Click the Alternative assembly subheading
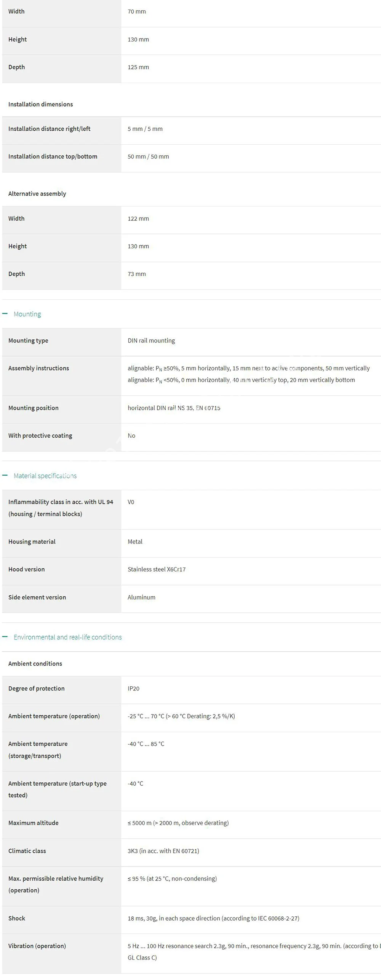This screenshot has height=980, width=381. 37,194
